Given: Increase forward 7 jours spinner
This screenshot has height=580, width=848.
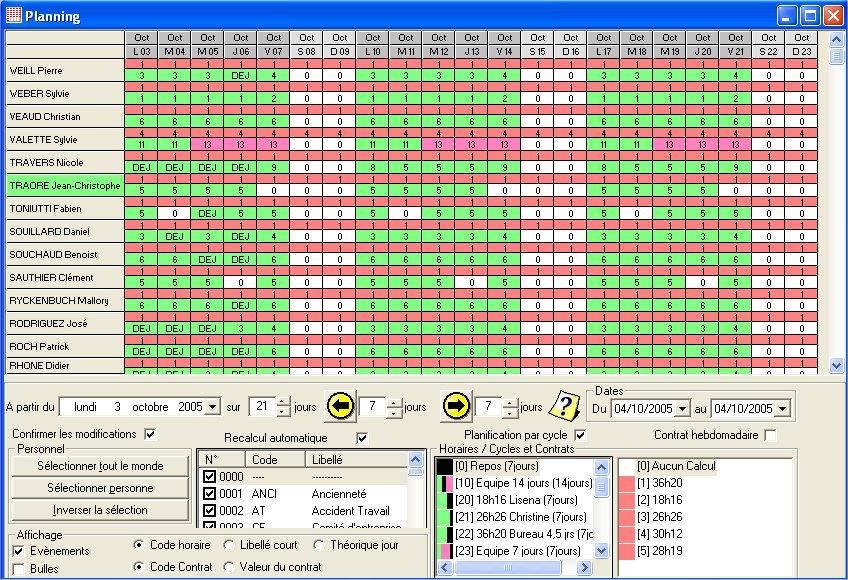Looking at the screenshot, I should pos(509,402).
